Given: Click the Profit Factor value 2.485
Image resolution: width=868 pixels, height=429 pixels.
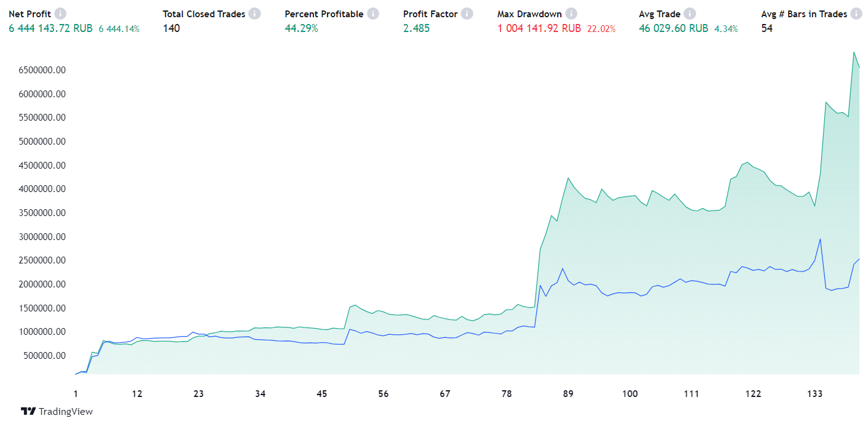Looking at the screenshot, I should tap(416, 28).
